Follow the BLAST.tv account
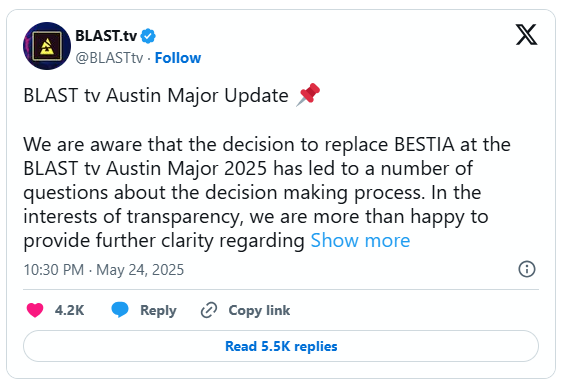This screenshot has width=562, height=388. coord(178,58)
